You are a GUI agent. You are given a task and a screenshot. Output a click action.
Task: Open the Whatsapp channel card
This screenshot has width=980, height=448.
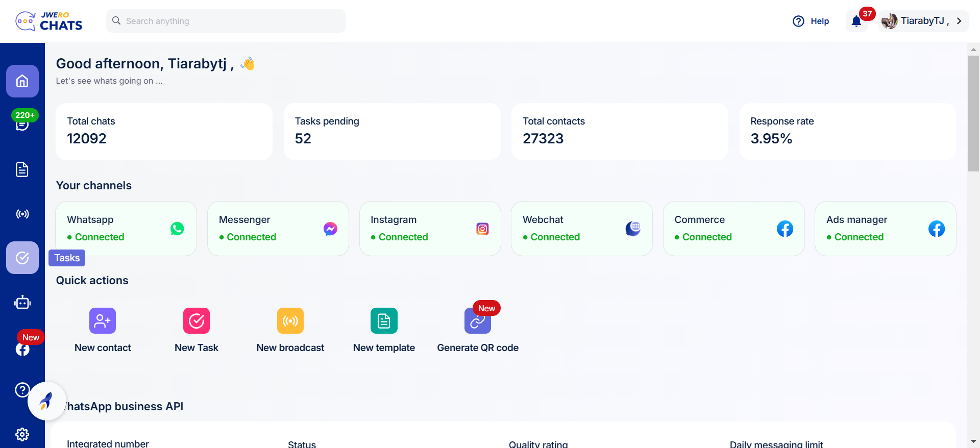pyautogui.click(x=126, y=229)
